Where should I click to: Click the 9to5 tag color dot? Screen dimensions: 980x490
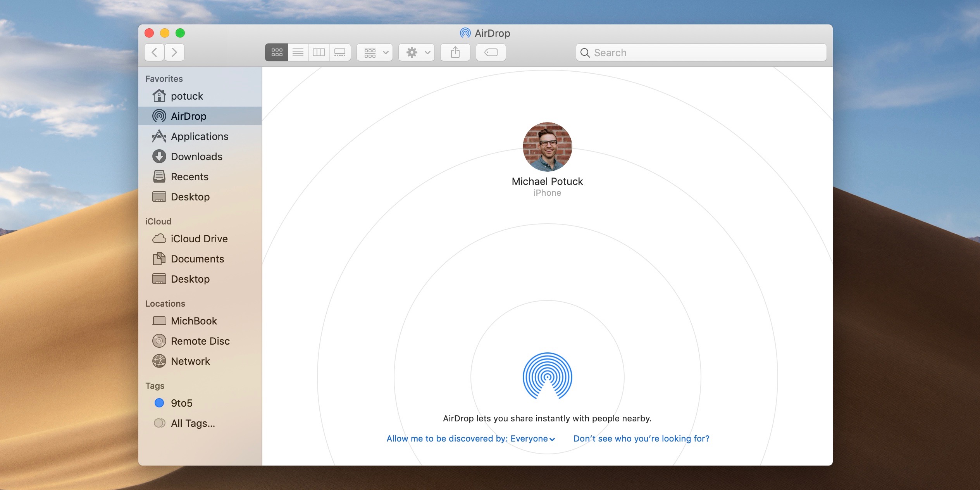point(159,402)
